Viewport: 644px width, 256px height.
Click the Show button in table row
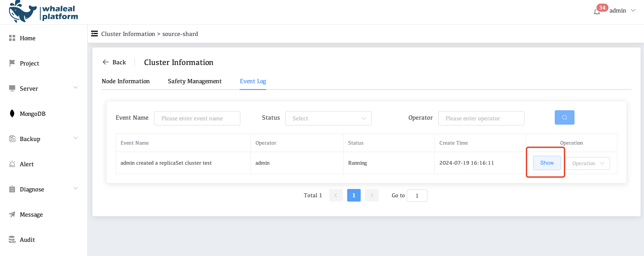547,163
